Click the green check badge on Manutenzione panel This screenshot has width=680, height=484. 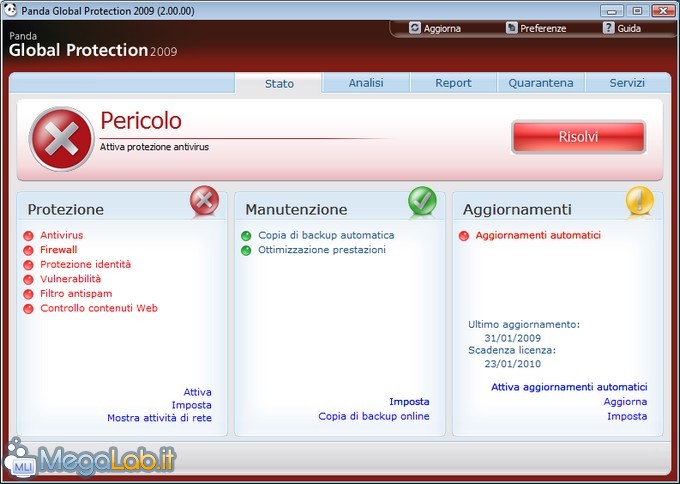click(x=422, y=201)
